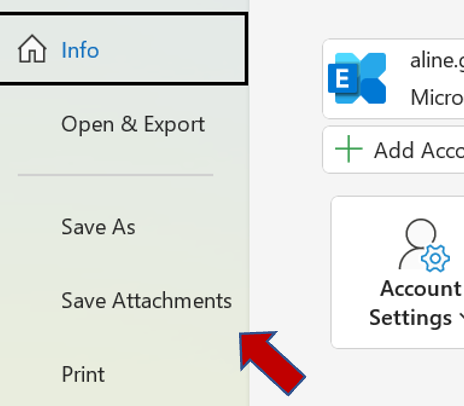Viewport: 464px width, 406px height.
Task: Choose Save As from the File menu
Action: [98, 227]
